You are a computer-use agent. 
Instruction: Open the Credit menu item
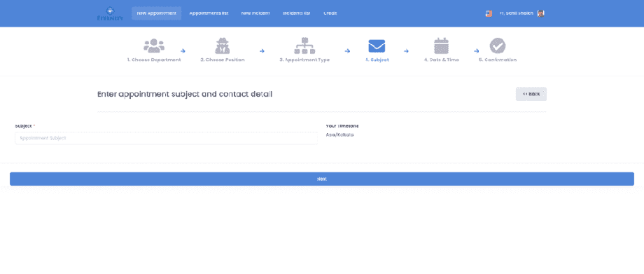click(x=330, y=13)
